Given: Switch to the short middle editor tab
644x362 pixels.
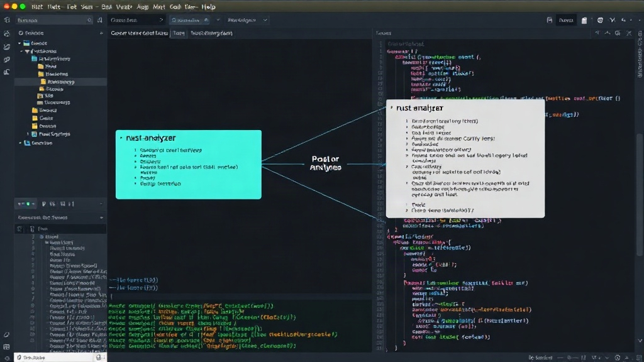Looking at the screenshot, I should pos(178,33).
